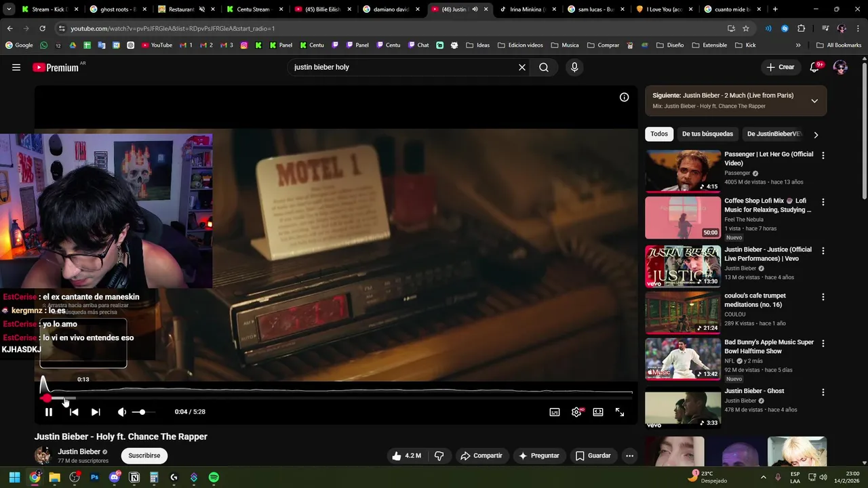The image size is (868, 488).
Task: Open options for Justin Bieber Ghost
Action: pyautogui.click(x=823, y=392)
